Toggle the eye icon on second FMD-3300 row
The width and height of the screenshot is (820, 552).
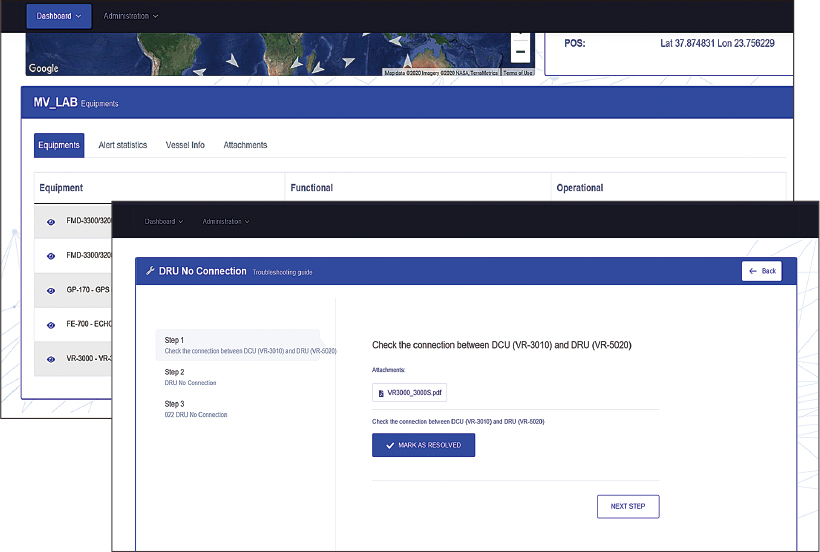tap(51, 256)
